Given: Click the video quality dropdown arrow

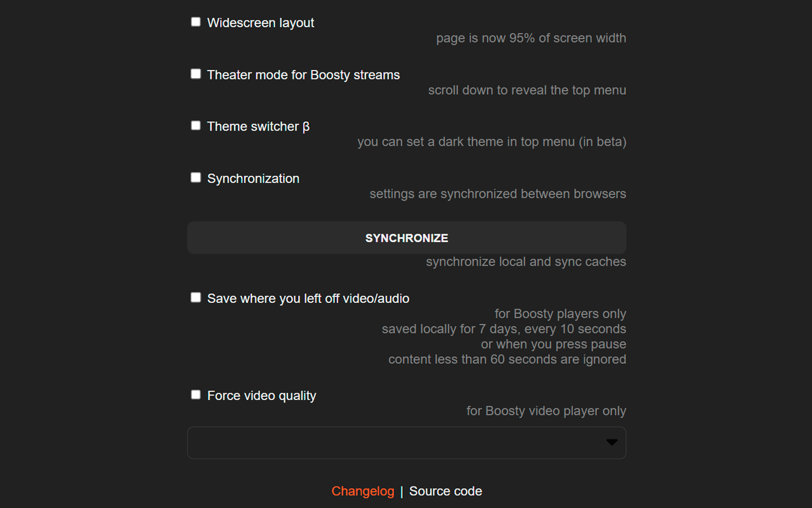Looking at the screenshot, I should (x=612, y=443).
